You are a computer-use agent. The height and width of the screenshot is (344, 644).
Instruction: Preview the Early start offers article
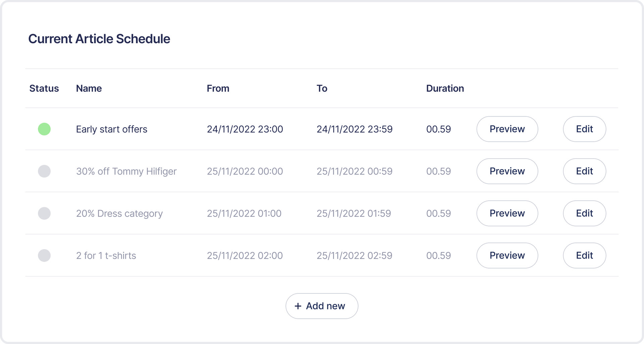[507, 129]
